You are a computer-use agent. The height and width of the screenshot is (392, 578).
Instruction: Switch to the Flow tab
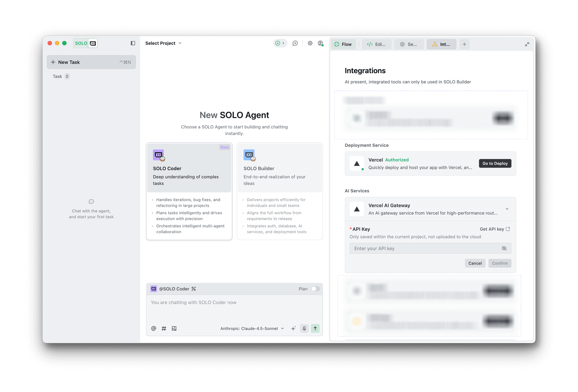pos(343,44)
